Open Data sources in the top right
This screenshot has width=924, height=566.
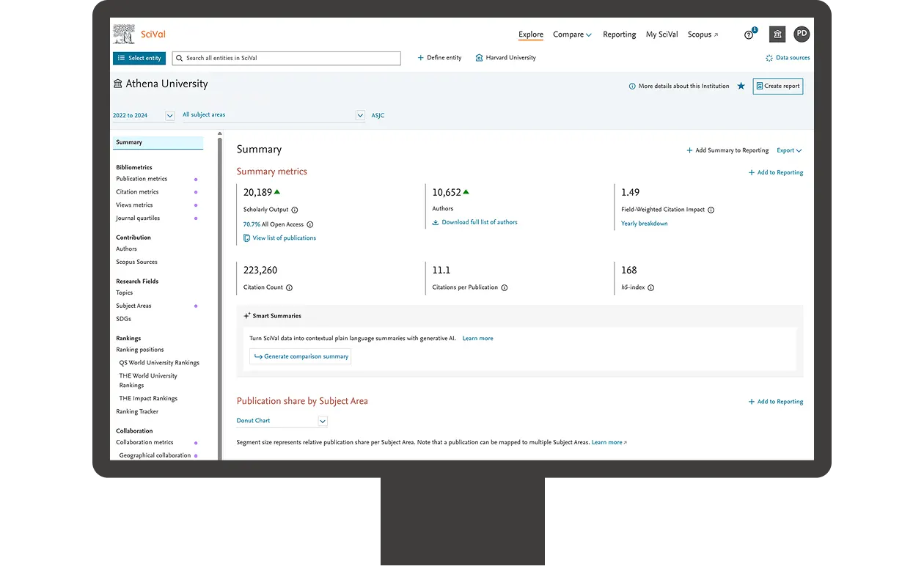click(788, 57)
